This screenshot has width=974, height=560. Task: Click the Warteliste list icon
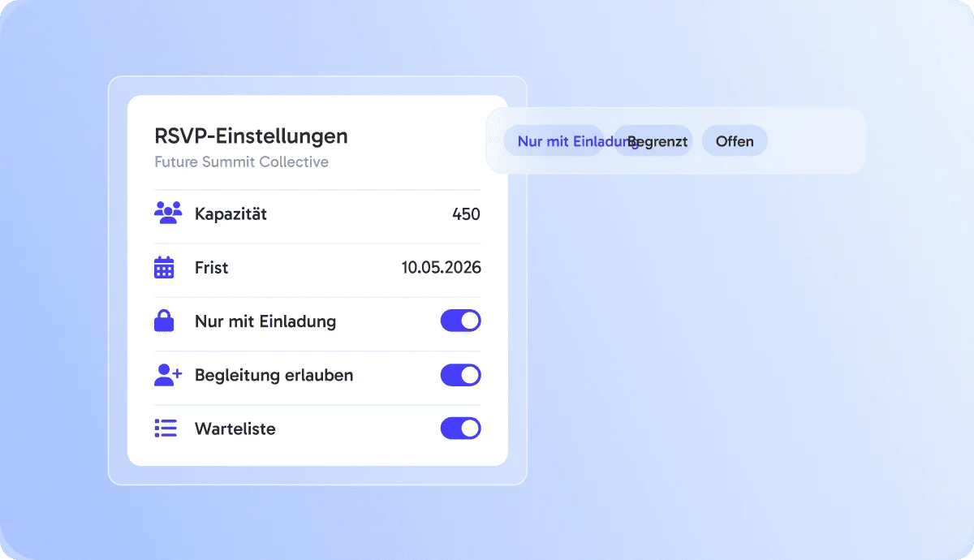point(166,429)
